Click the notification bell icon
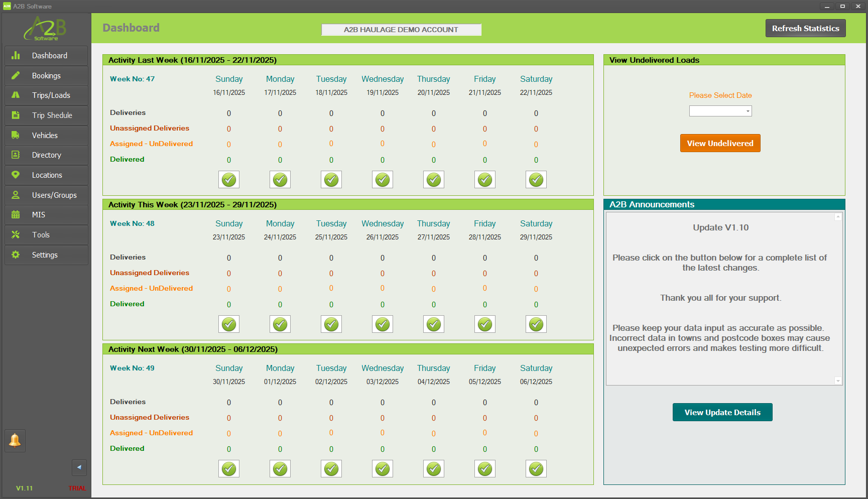Screen dimensions: 868x499 (x=15, y=440)
